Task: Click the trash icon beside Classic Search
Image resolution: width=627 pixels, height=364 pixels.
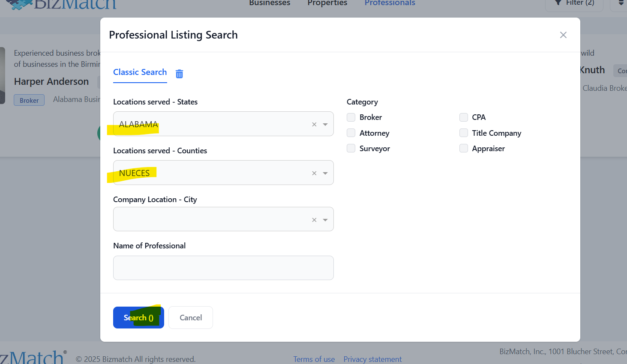Action: coord(179,74)
